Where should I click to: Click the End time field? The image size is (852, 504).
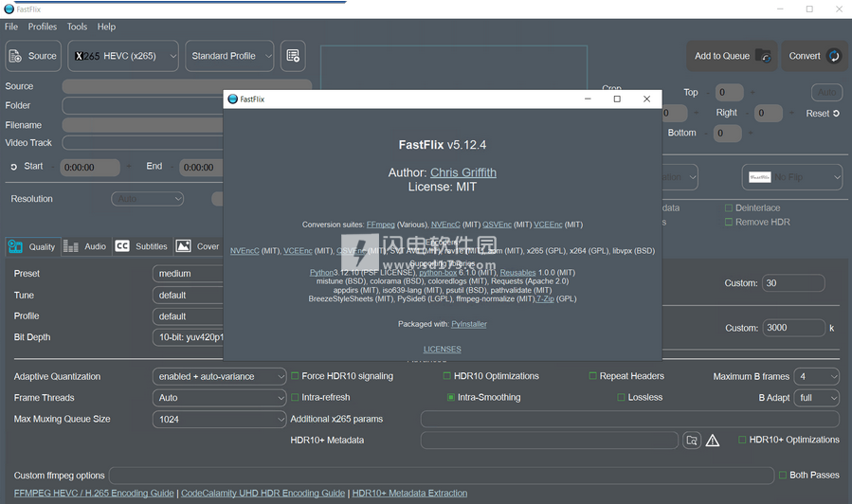click(201, 168)
